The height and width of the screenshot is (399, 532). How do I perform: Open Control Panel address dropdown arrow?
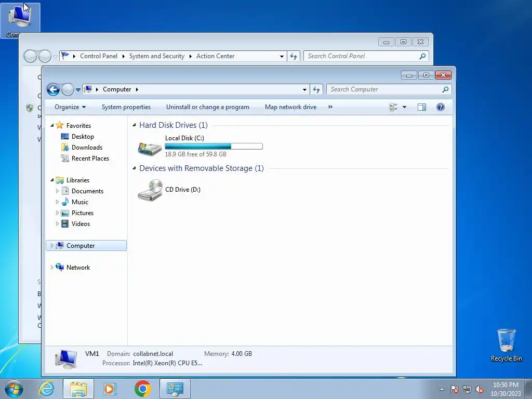coord(282,56)
